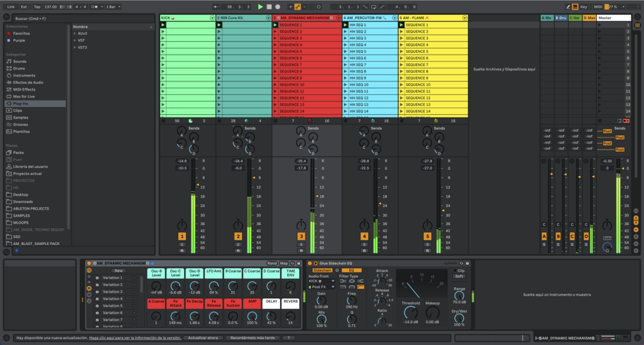Toggle return track A activator
Viewport: 644px width, 345px height.
point(544,237)
